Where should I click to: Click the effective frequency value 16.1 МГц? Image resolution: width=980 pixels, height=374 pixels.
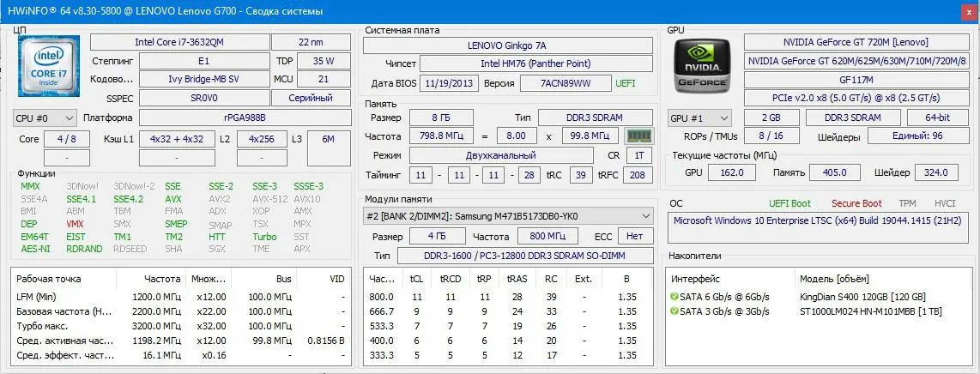point(160,355)
